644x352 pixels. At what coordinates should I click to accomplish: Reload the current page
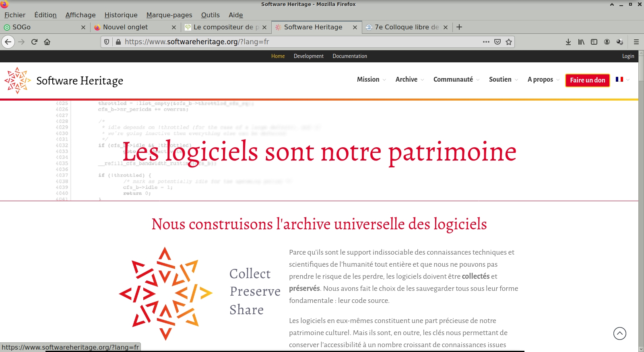click(34, 42)
